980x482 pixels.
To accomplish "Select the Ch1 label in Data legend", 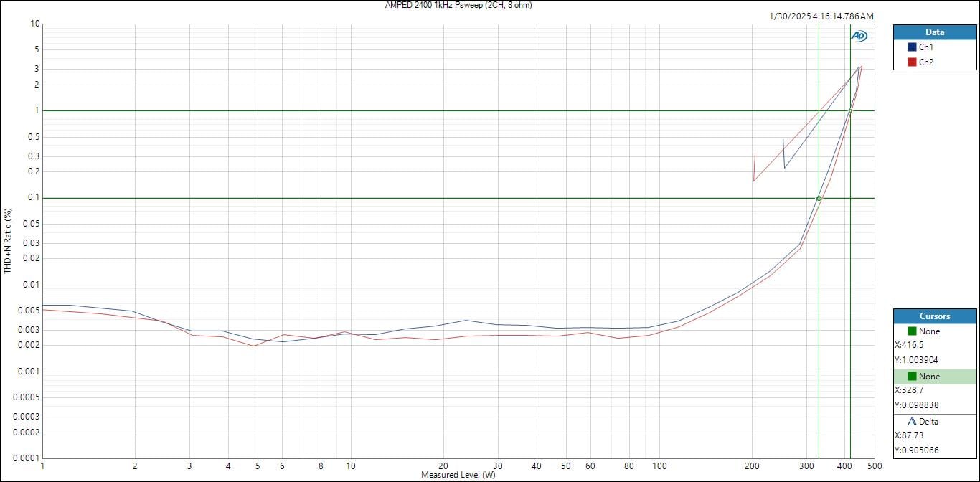I will coord(926,47).
